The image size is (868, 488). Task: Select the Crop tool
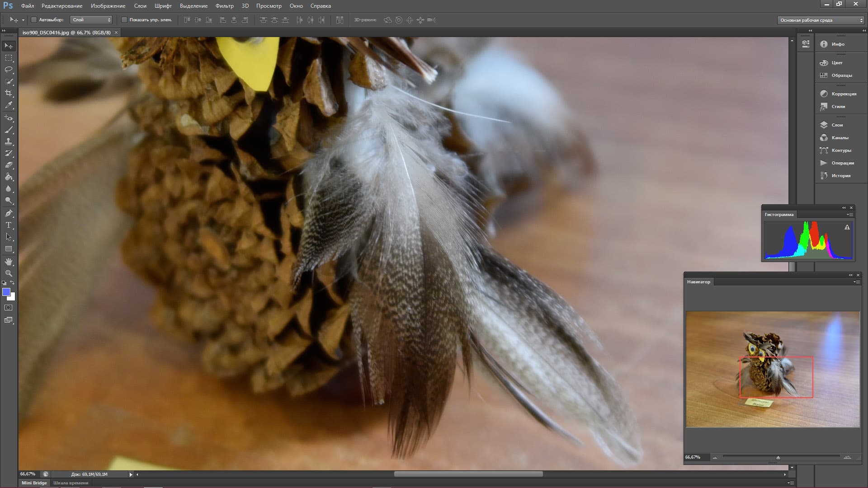(9, 93)
